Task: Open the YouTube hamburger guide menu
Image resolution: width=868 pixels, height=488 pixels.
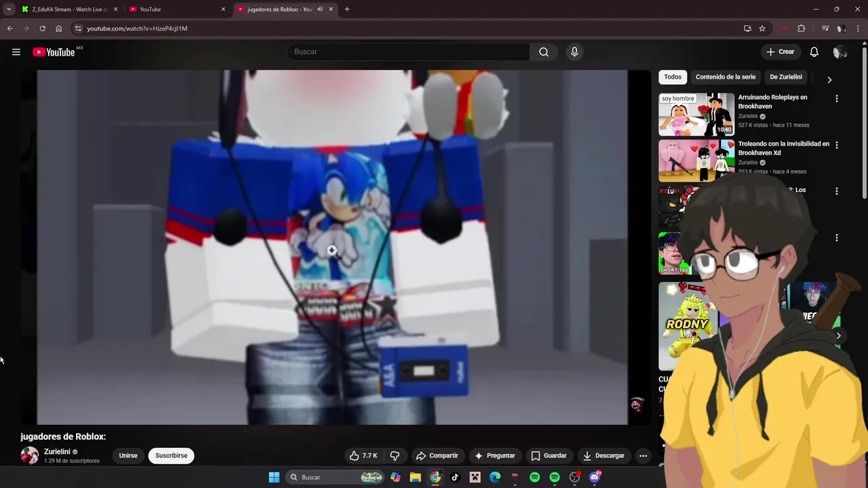Action: pos(16,52)
